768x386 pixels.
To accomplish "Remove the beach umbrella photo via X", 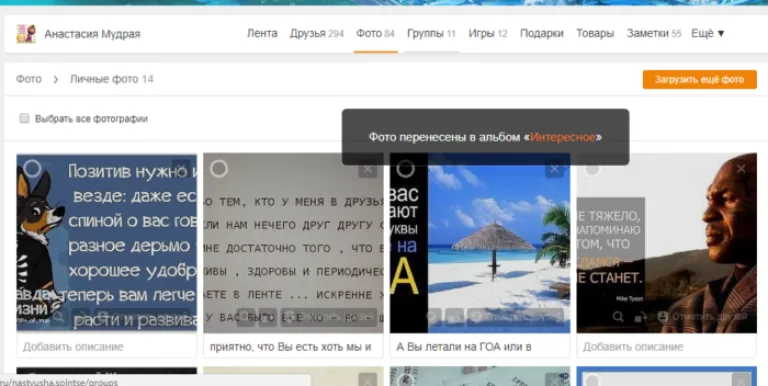I will click(554, 169).
